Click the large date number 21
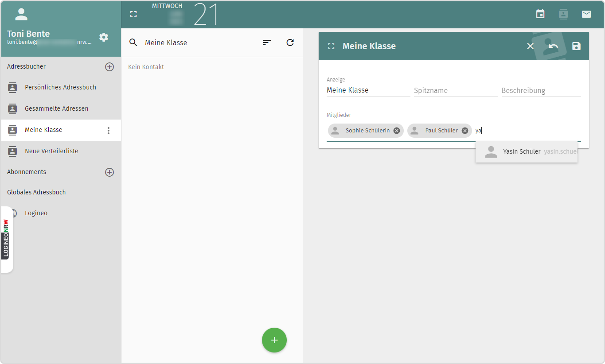This screenshot has height=364, width=605. 206,14
